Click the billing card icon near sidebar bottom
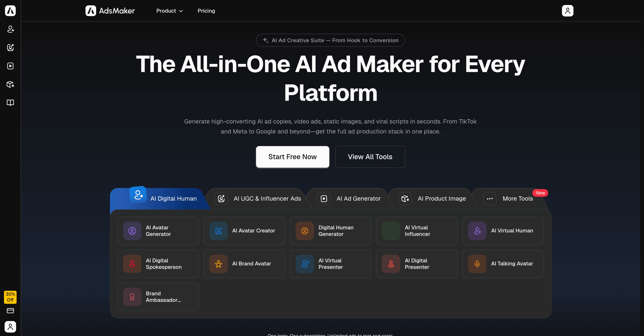Image resolution: width=644 pixels, height=336 pixels. tap(10, 311)
